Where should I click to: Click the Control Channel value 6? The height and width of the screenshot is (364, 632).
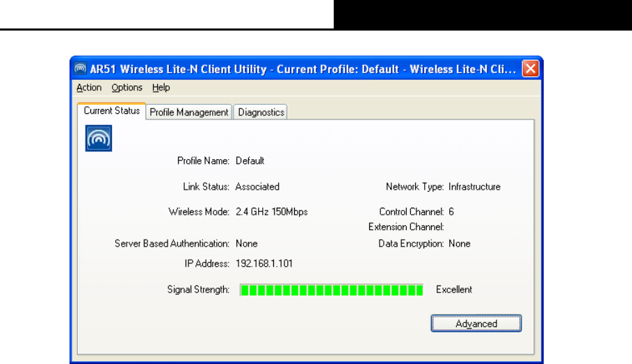[451, 212]
